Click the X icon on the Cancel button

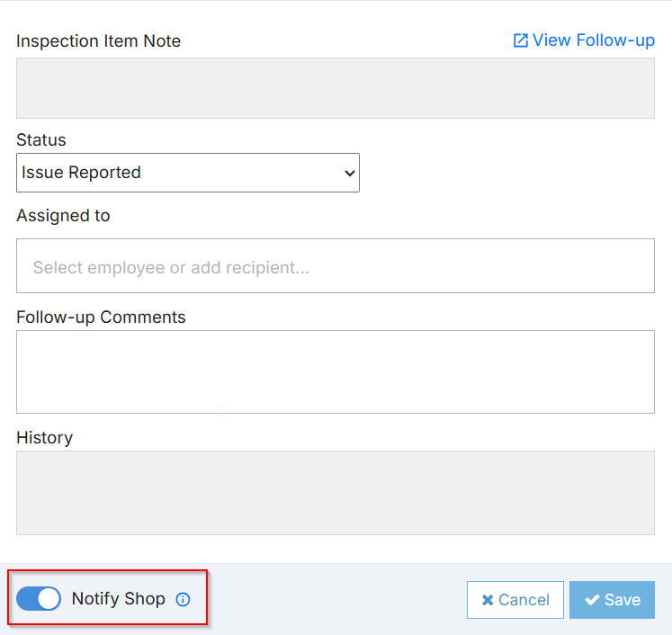(487, 600)
